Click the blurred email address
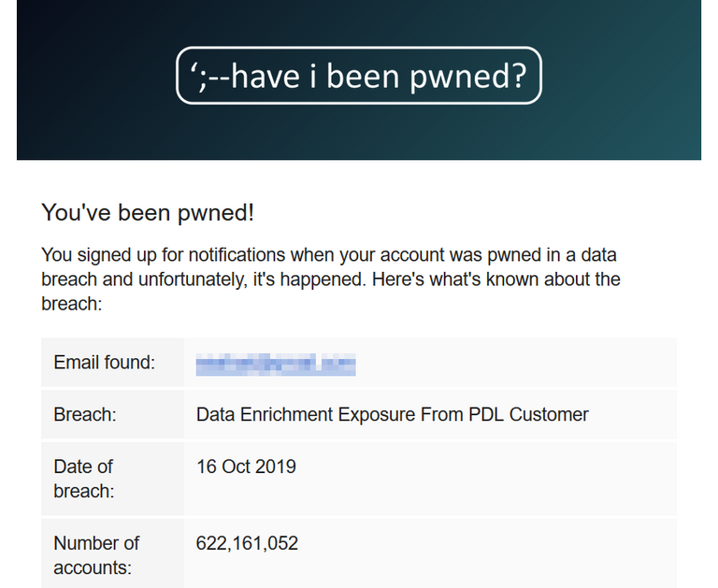The image size is (718, 588). coord(276,365)
